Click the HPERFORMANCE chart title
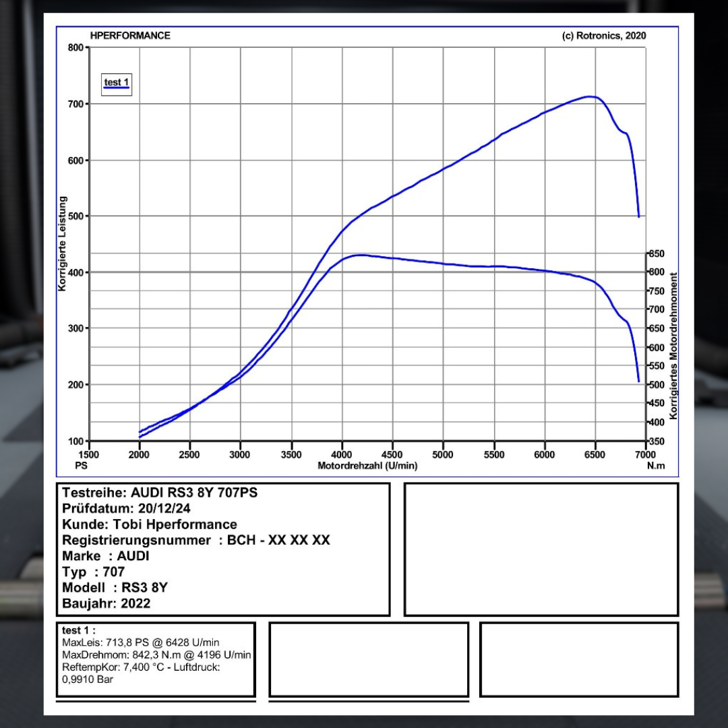 [130, 36]
